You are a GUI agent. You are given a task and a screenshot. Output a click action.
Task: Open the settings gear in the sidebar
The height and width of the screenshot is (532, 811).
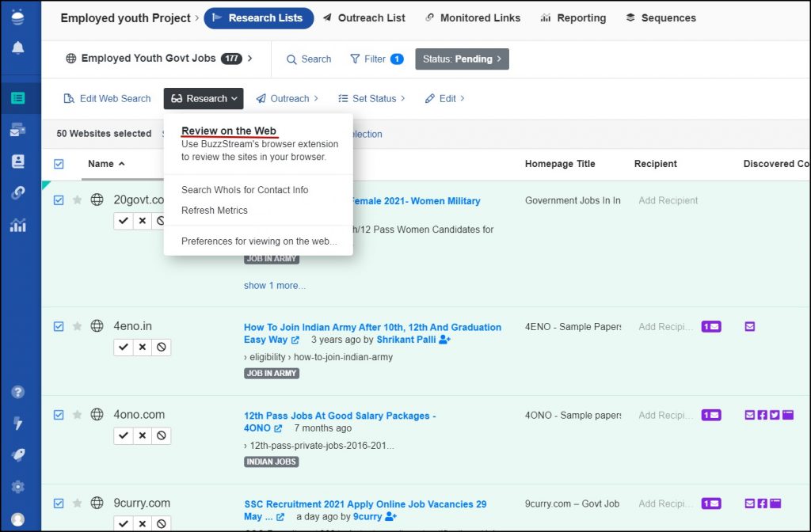coord(17,487)
